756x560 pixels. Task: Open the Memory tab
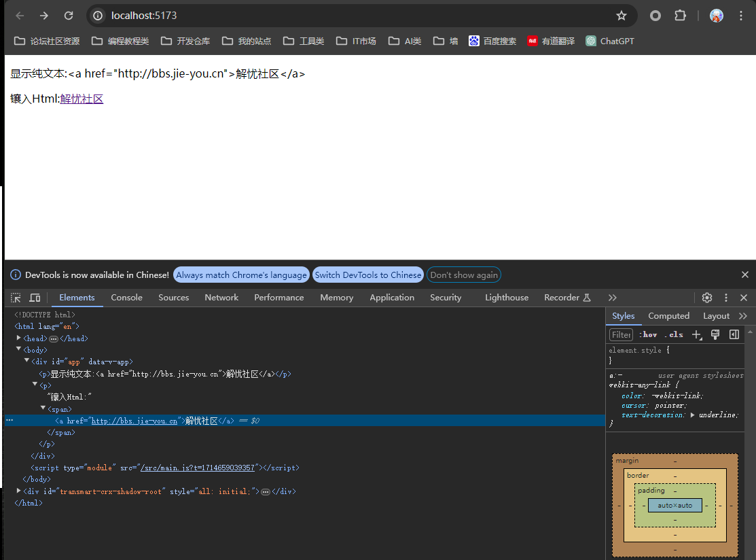tap(336, 298)
